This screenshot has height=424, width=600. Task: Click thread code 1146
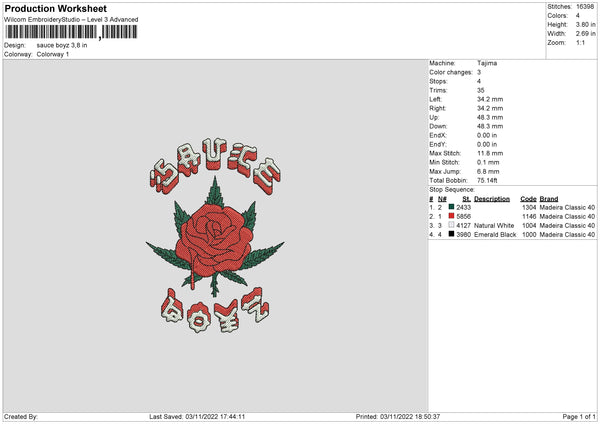pos(529,217)
